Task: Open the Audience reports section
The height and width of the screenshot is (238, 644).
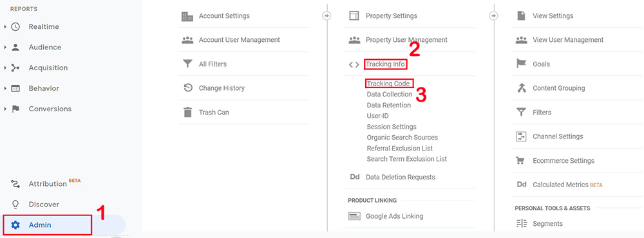Action: 45,47
